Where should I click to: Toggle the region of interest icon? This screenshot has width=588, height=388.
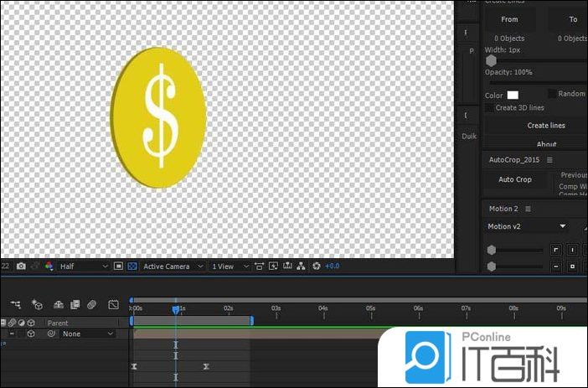click(118, 266)
